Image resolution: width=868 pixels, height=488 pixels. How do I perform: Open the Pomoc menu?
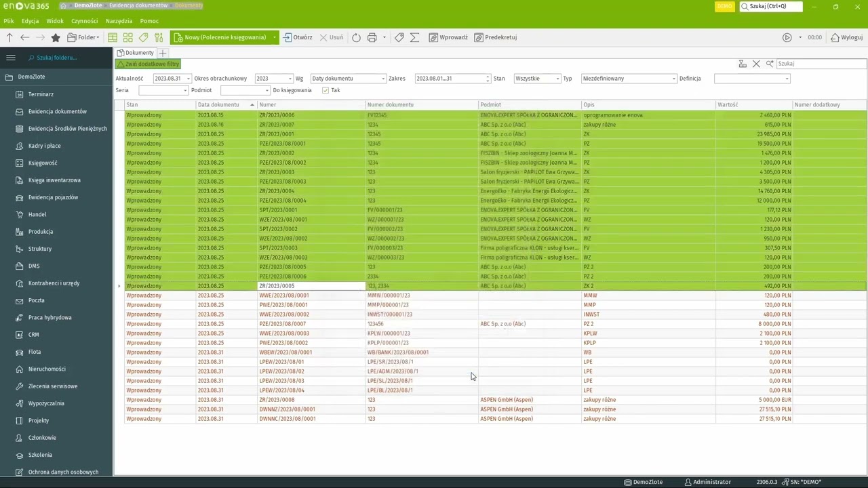[149, 21]
